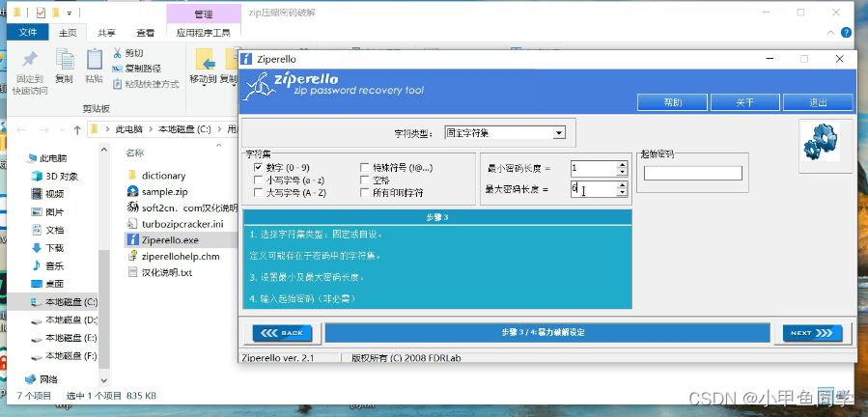Image resolution: width=868 pixels, height=417 pixels.
Task: Click 本地磁盘 (C:) in address bar
Action: click(x=184, y=129)
